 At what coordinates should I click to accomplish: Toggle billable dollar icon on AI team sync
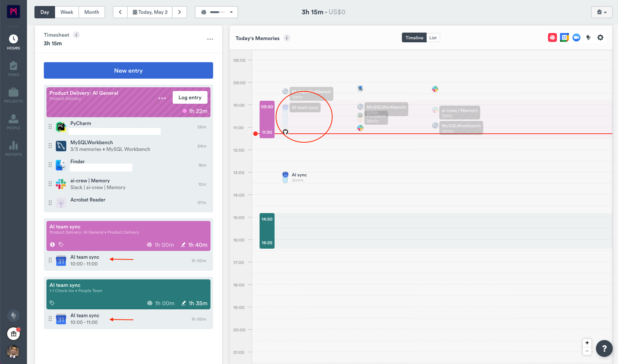click(52, 245)
